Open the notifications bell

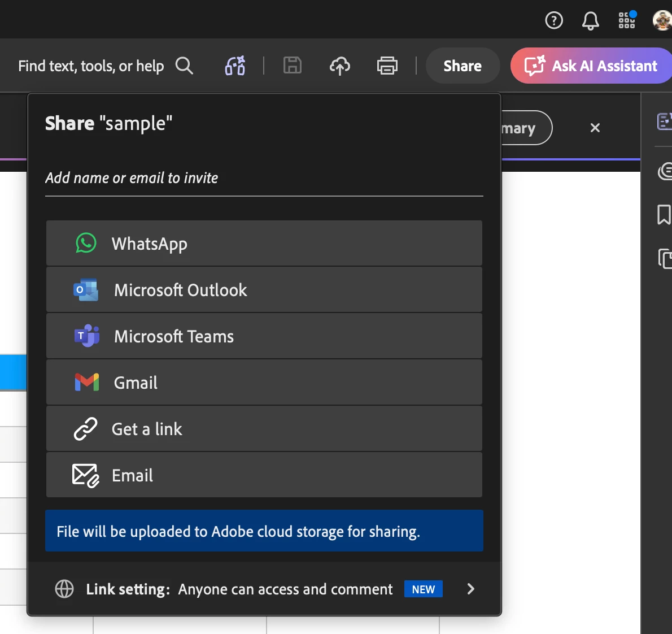pos(590,20)
